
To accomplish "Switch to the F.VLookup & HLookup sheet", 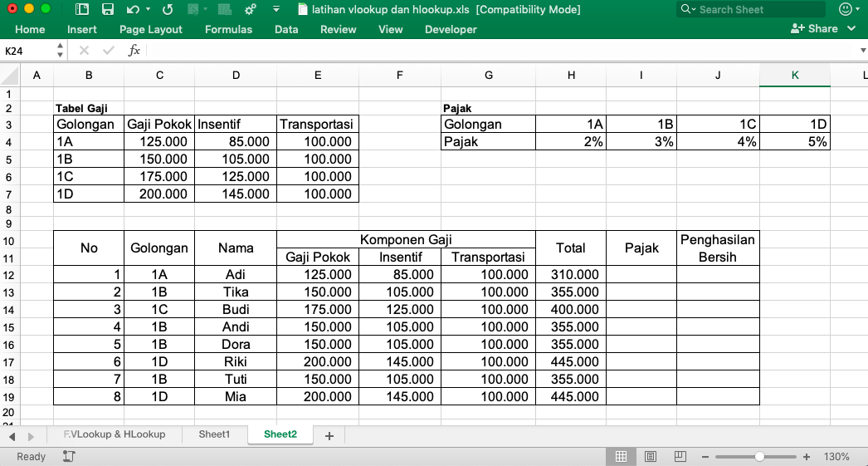I will pyautogui.click(x=114, y=434).
